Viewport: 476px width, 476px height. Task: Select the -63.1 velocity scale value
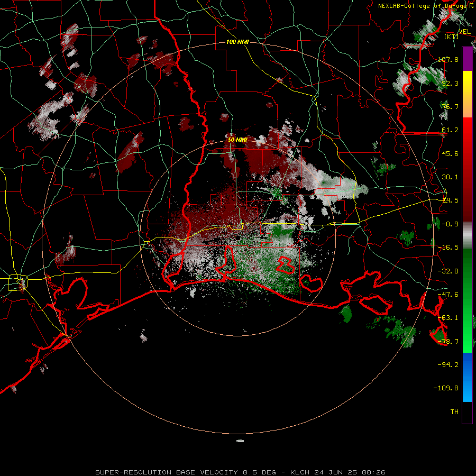448,318
